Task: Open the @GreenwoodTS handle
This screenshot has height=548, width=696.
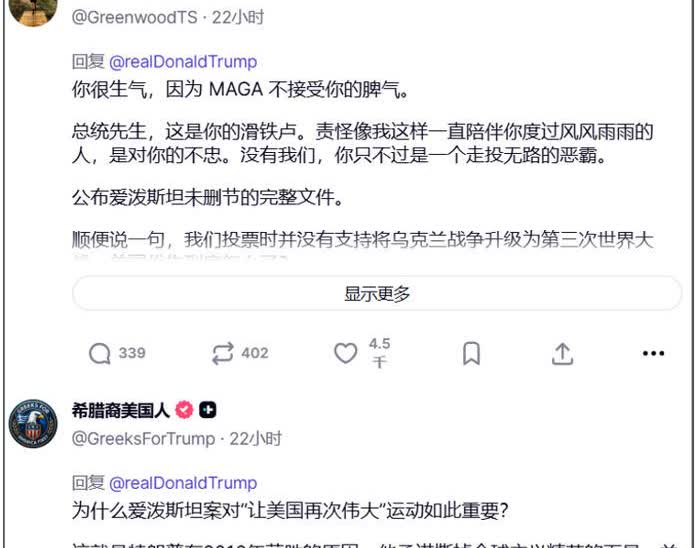Action: [134, 17]
